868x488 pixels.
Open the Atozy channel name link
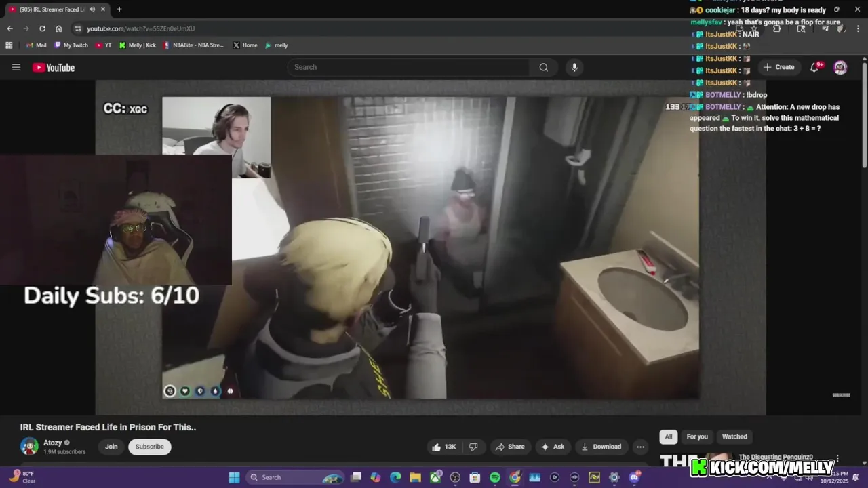pyautogui.click(x=53, y=443)
